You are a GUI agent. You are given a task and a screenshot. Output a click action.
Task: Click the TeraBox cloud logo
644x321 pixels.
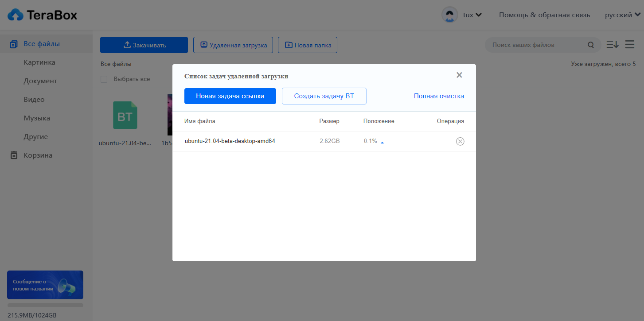click(x=42, y=15)
